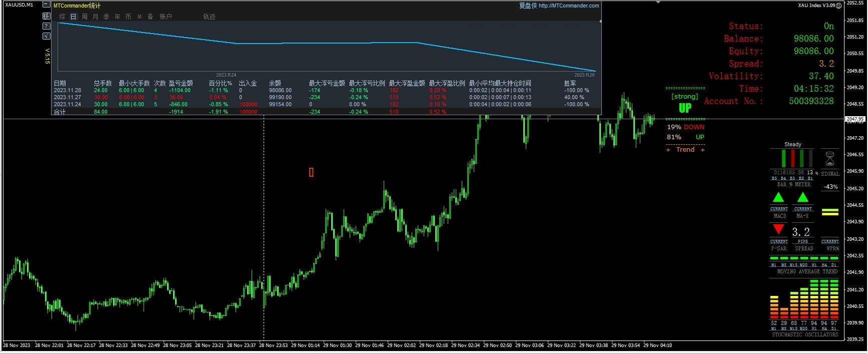Click the 3.2 PIPS spread reading
The height and width of the screenshot is (354, 868).
coord(801,232)
